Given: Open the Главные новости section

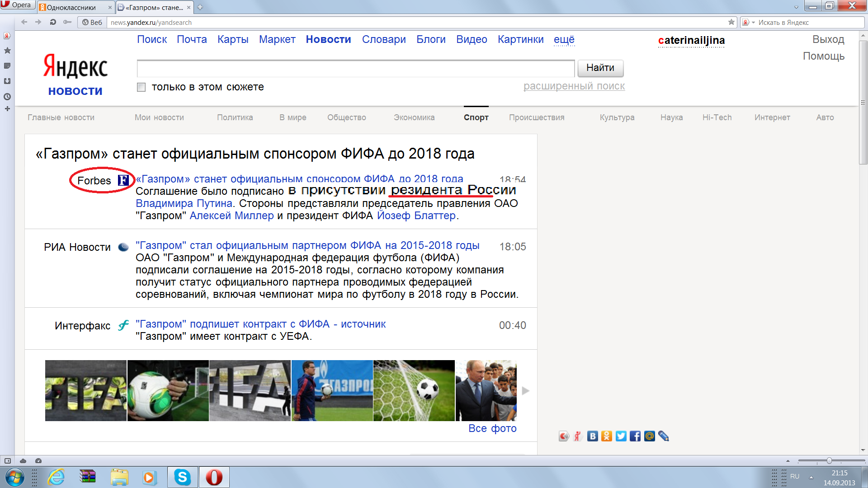Looking at the screenshot, I should point(61,117).
